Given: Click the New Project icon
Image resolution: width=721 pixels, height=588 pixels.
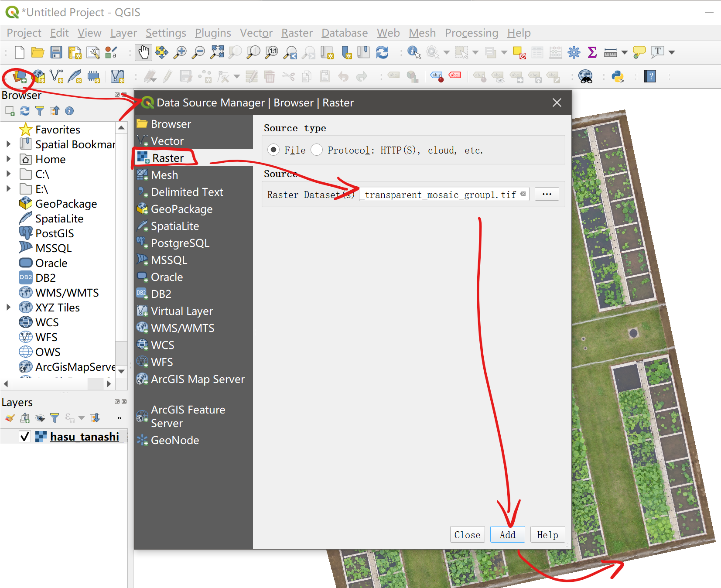Looking at the screenshot, I should [x=20, y=52].
